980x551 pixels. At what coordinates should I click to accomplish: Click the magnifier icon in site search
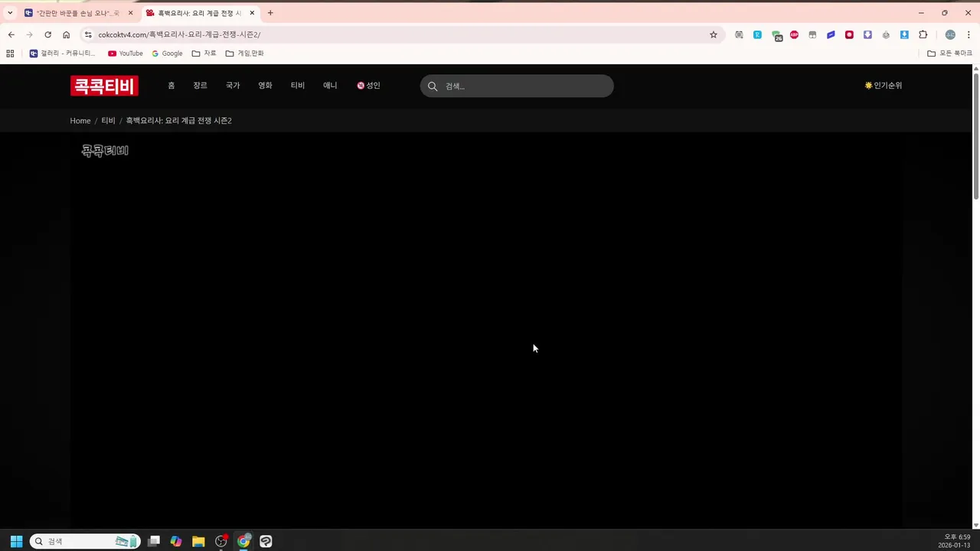pos(433,86)
